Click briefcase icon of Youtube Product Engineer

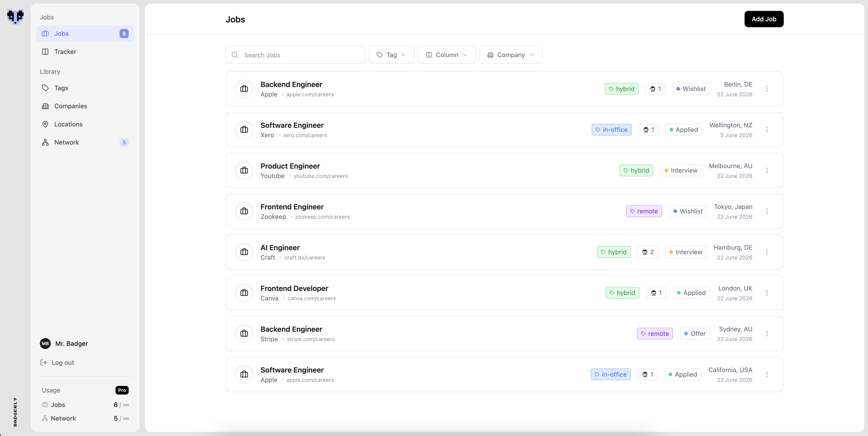[244, 171]
